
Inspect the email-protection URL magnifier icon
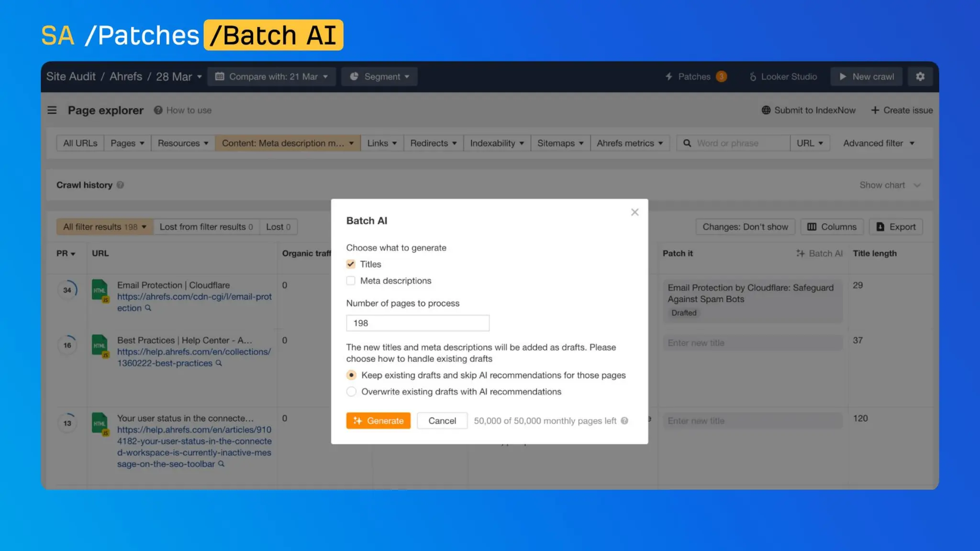148,308
